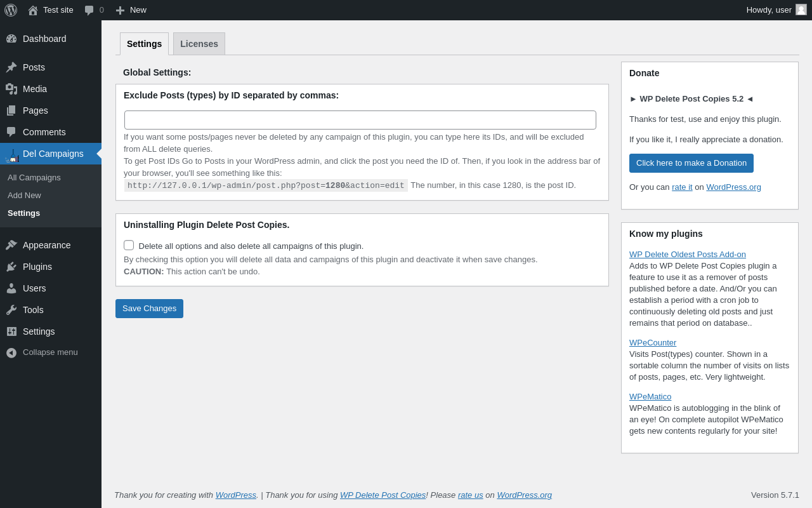The image size is (812, 508).
Task: Click the Settings sliders icon in sidebar
Action: coord(11,331)
